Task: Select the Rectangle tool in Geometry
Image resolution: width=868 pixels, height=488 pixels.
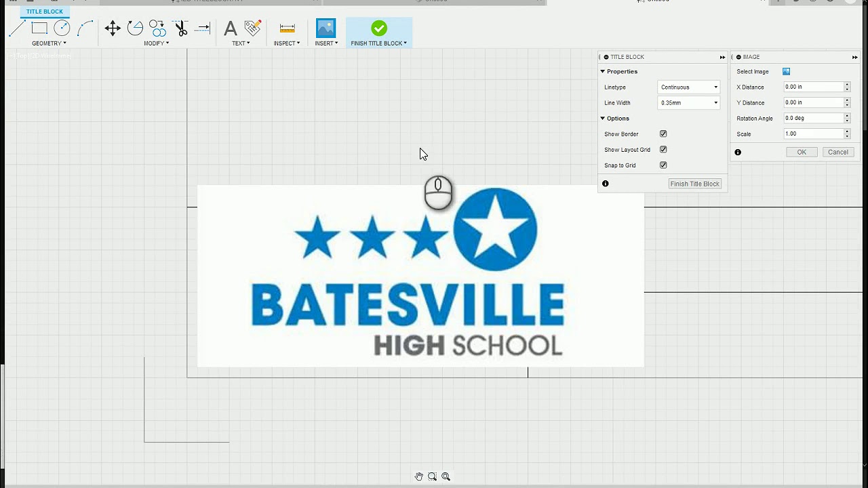Action: tap(39, 28)
